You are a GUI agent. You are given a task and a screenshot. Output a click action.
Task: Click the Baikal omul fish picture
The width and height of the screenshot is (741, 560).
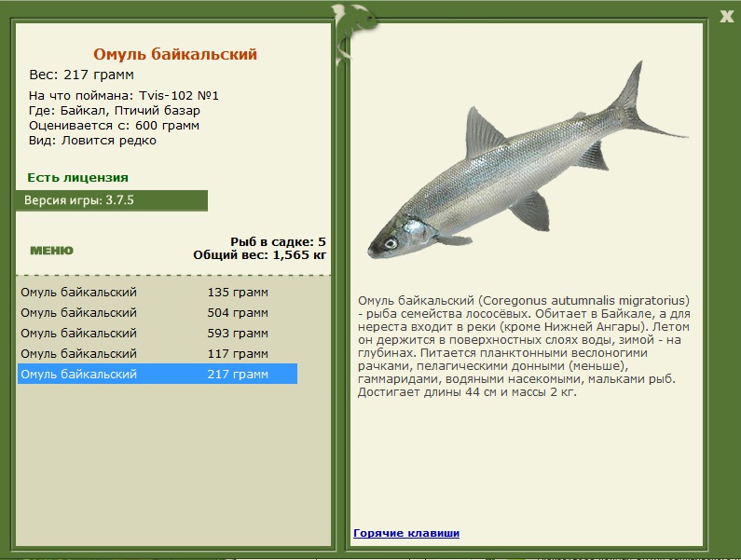coord(528,160)
